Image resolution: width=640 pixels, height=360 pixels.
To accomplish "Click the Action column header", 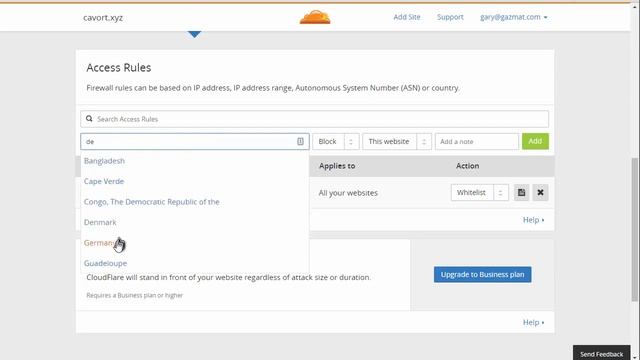I will point(467,166).
